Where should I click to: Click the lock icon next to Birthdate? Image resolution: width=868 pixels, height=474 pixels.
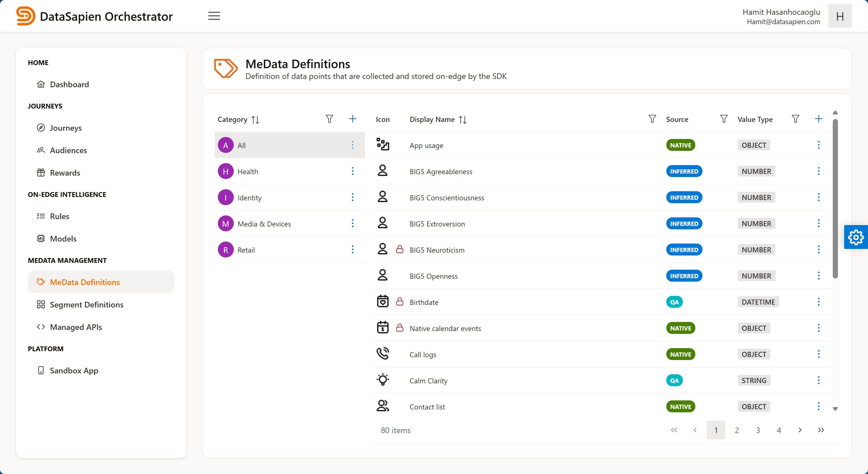pos(400,301)
